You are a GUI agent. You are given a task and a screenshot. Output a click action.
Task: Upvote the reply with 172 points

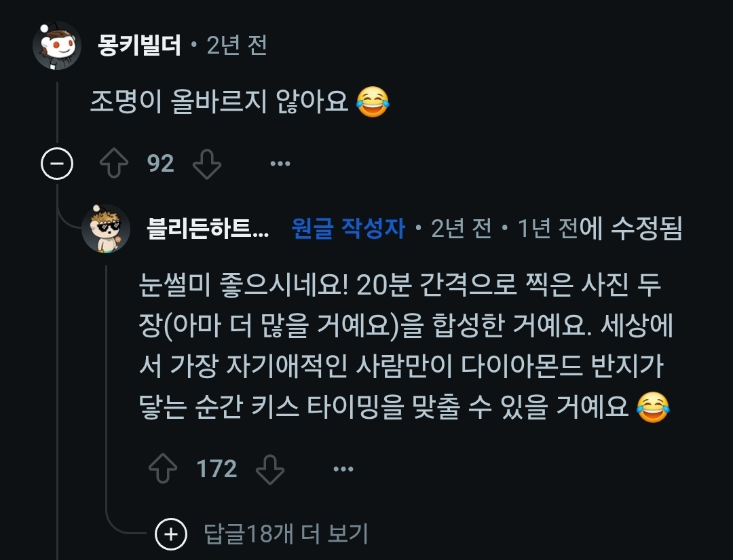click(x=163, y=468)
